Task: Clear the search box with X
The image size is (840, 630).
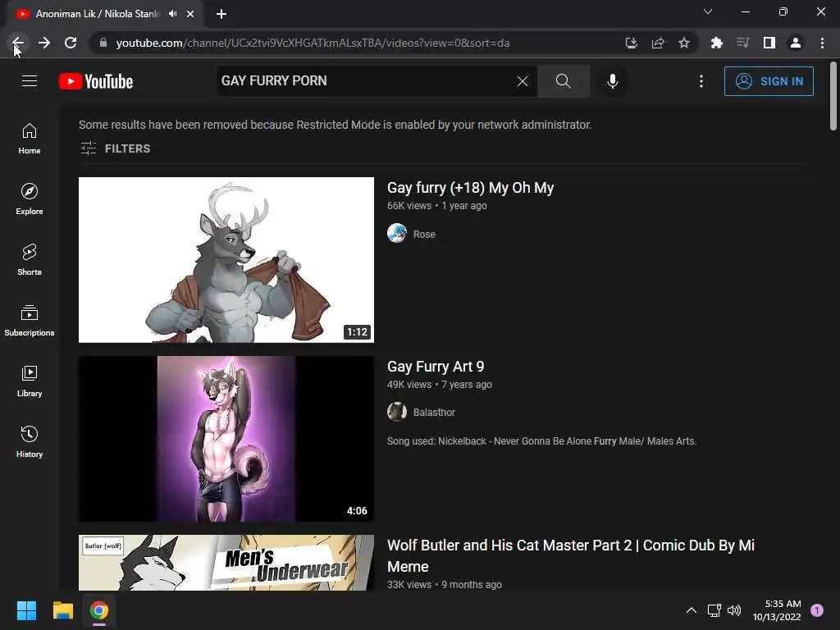Action: point(523,81)
